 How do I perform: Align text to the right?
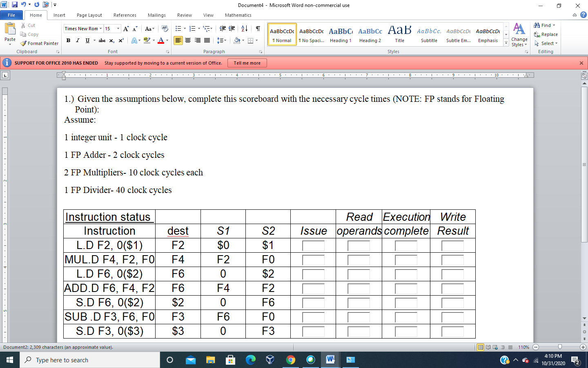point(198,40)
